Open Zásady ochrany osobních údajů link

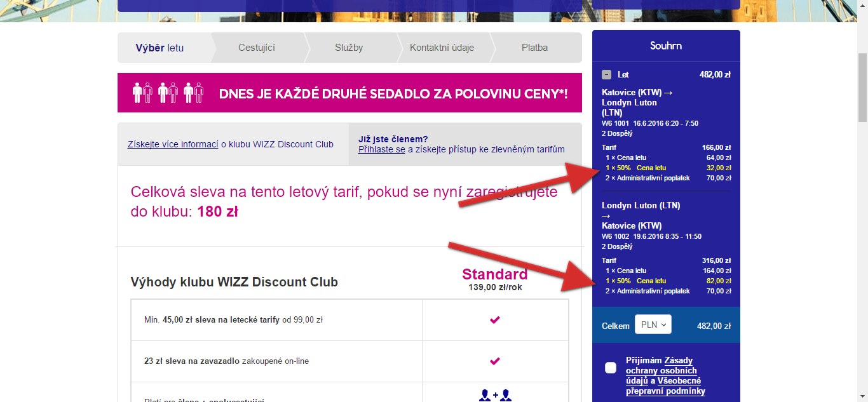click(661, 370)
